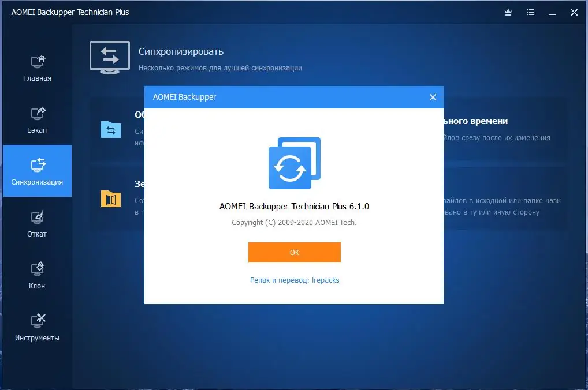Viewport: 588px width, 390px height.
Task: Select the Клон icon in the sidebar
Action: pyautogui.click(x=36, y=269)
